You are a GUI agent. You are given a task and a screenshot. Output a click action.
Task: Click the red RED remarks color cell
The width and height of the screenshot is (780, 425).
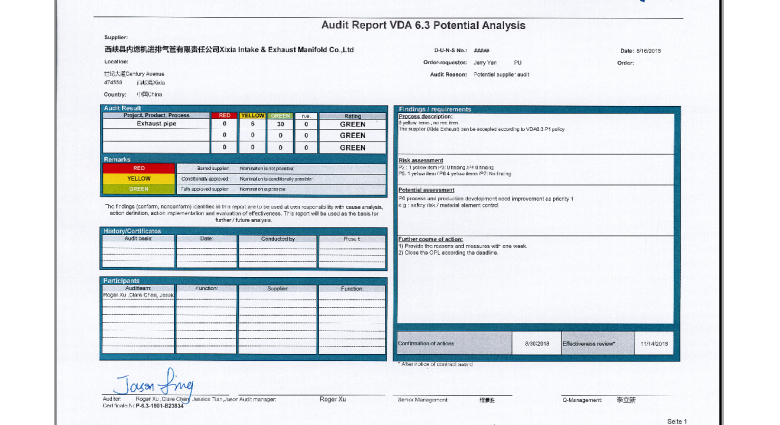click(x=139, y=168)
